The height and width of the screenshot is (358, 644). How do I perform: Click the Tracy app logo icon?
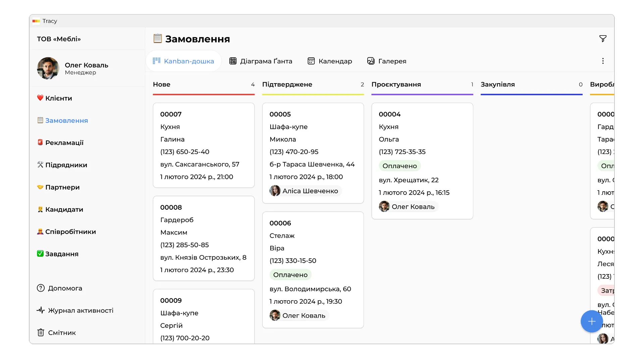coord(36,21)
